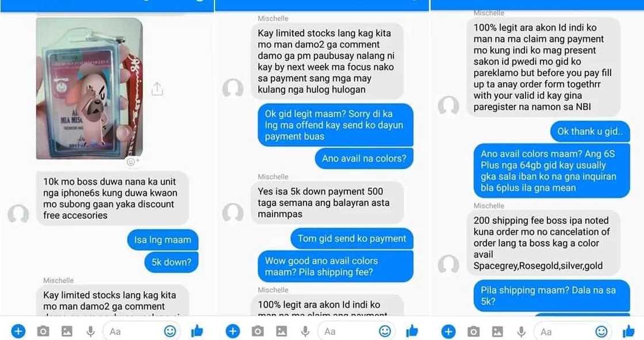Open the ID card photo attachment

click(x=90, y=88)
